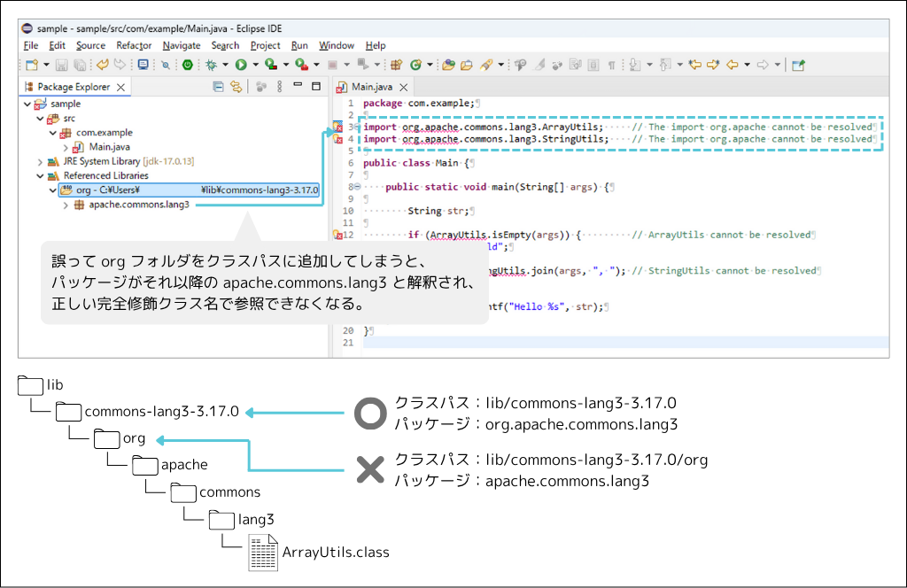This screenshot has width=907, height=588.
Task: Click the error marker on line 4
Action: (337, 139)
